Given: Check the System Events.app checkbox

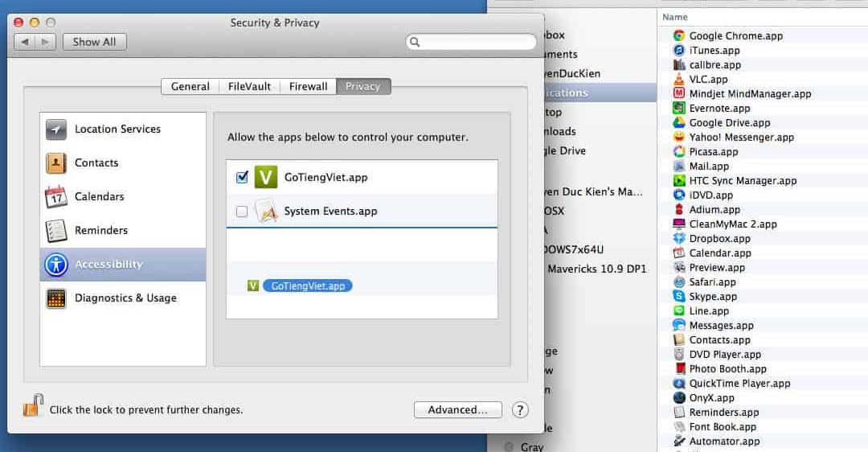Looking at the screenshot, I should tap(242, 211).
